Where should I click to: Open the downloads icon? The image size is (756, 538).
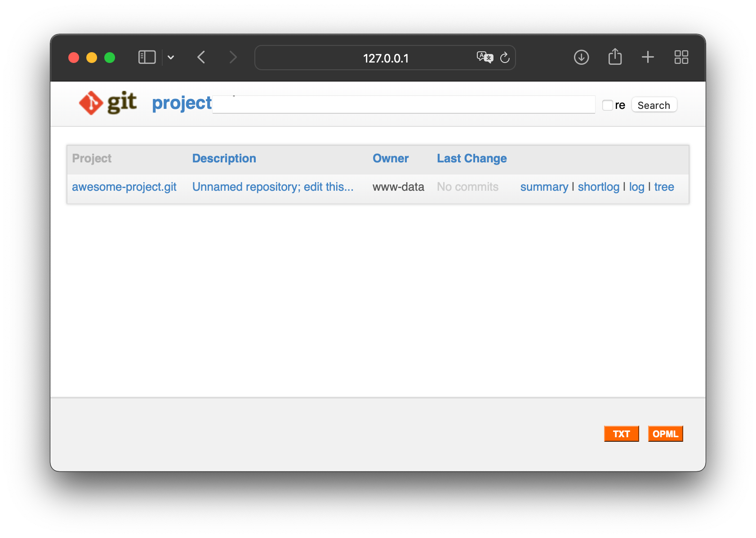pos(581,57)
